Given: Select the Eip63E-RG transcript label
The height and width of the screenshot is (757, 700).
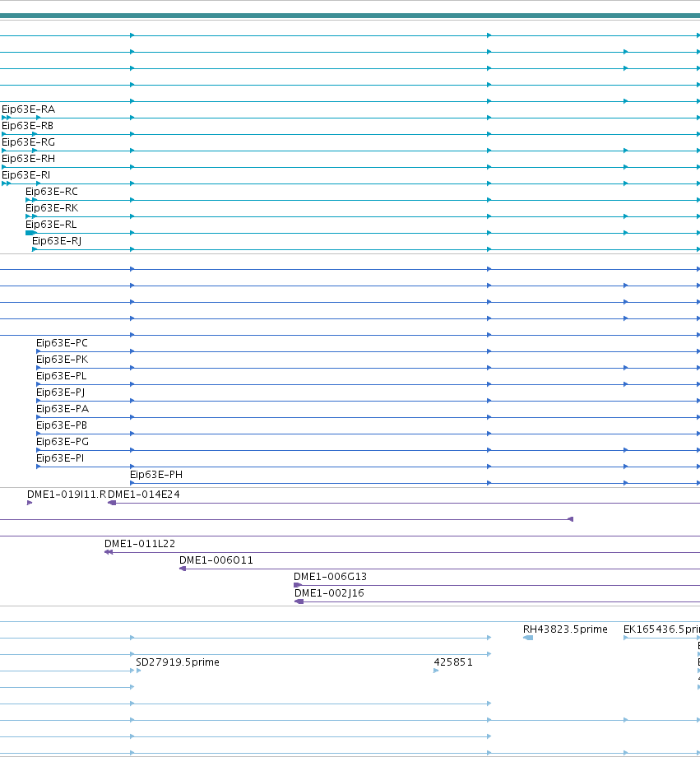Looking at the screenshot, I should [29, 142].
